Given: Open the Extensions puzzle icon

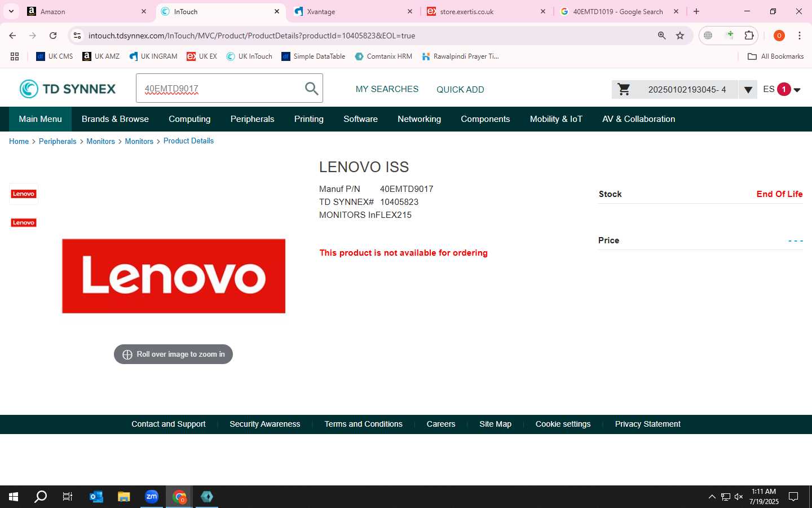Looking at the screenshot, I should pos(749,36).
